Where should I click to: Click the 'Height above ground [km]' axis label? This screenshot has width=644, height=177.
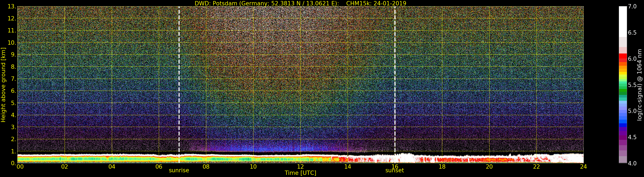pyautogui.click(x=3, y=85)
